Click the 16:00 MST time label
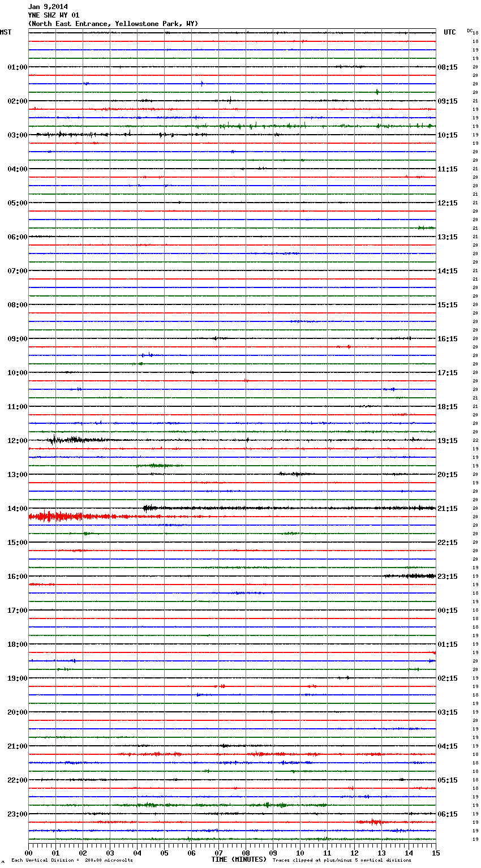Viewport: 481px width, 868px height. [x=18, y=577]
